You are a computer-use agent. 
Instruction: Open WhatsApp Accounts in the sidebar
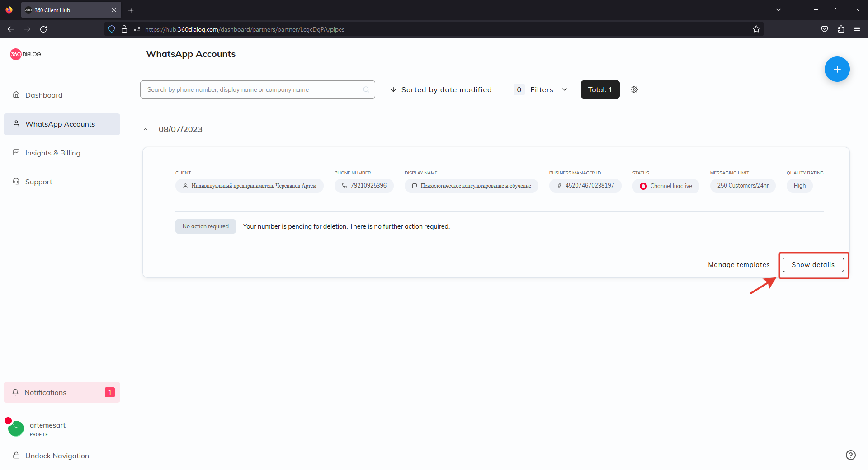click(62, 124)
